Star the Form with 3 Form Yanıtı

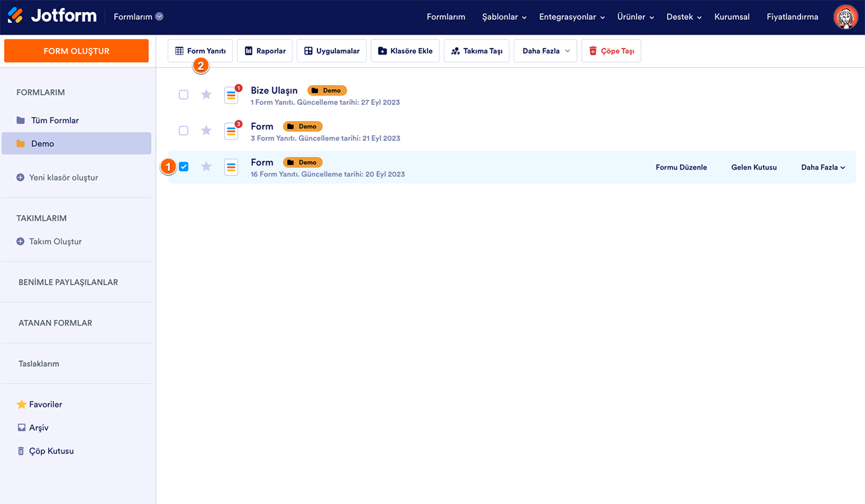(206, 130)
